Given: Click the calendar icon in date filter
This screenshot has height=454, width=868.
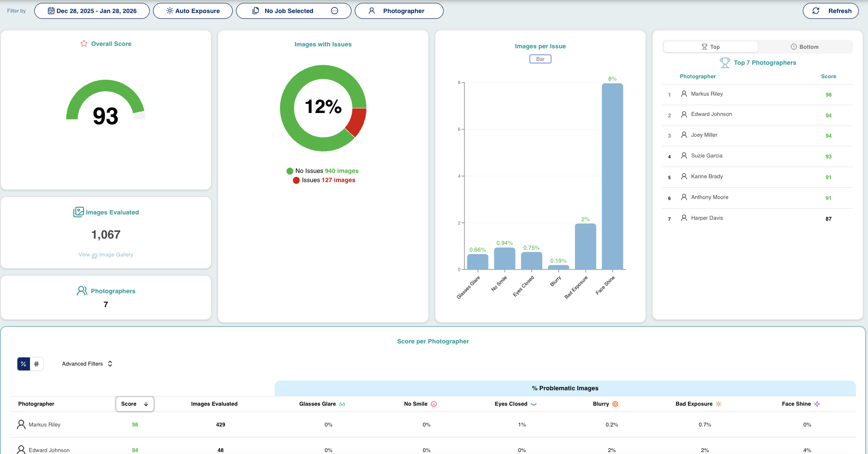Looking at the screenshot, I should 51,11.
